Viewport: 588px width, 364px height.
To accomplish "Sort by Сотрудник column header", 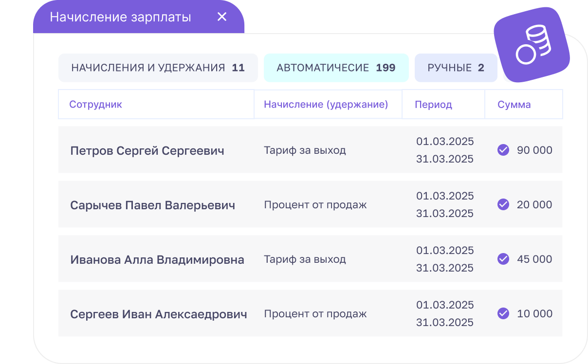I will [x=96, y=104].
